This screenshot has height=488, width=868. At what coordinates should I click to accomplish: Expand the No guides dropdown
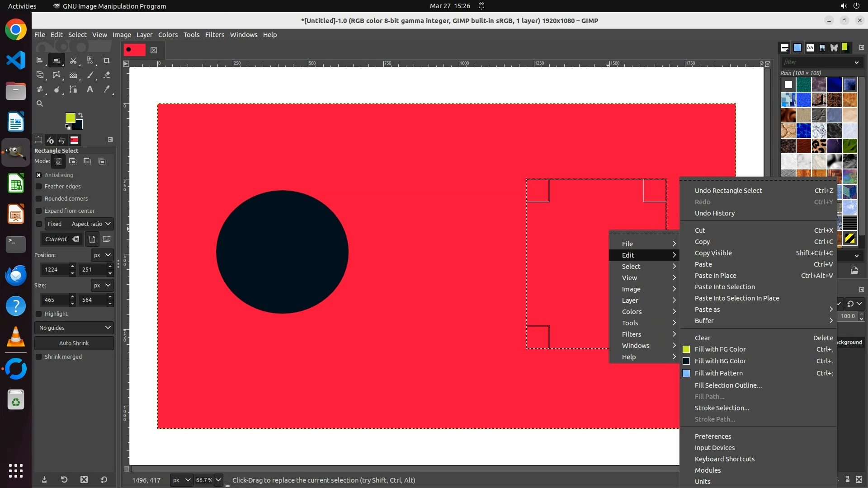point(74,328)
